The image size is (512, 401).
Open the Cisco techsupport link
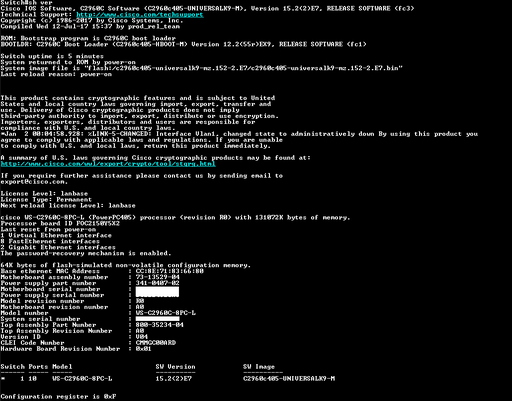tap(140, 15)
